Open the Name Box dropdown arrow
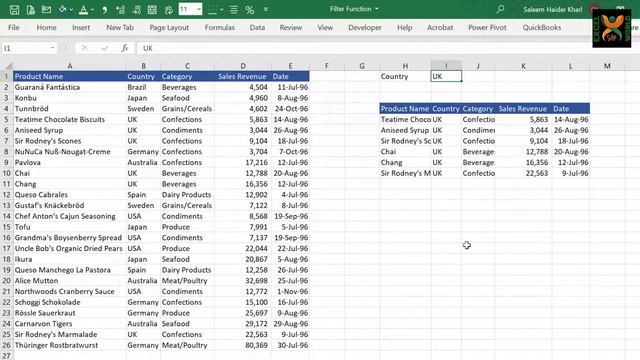This screenshot has height=360, width=640. (53, 48)
